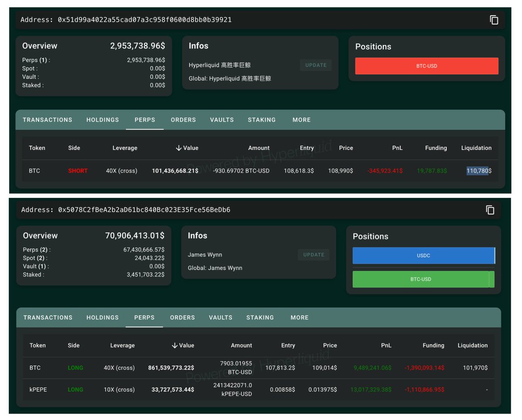Screen dimensions: 522x420
Task: Click 2,953,738.96$ overview total
Action: 137,46
